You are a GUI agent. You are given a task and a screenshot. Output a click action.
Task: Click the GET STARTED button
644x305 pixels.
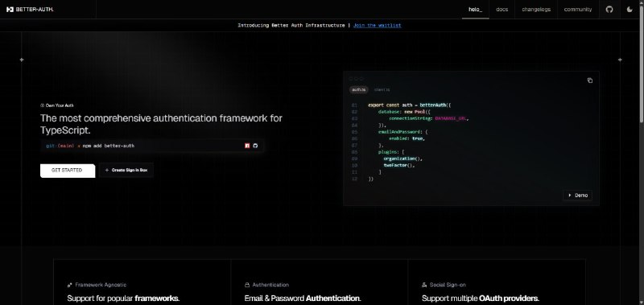(68, 171)
